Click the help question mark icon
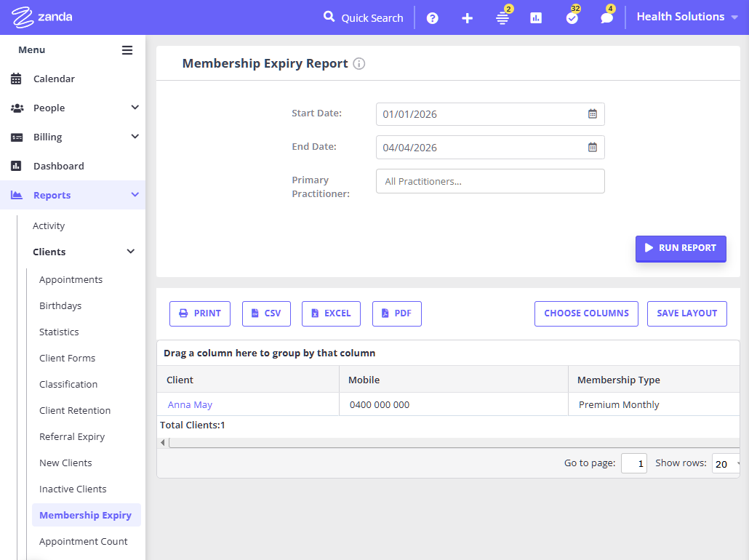This screenshot has width=749, height=560. tap(433, 18)
